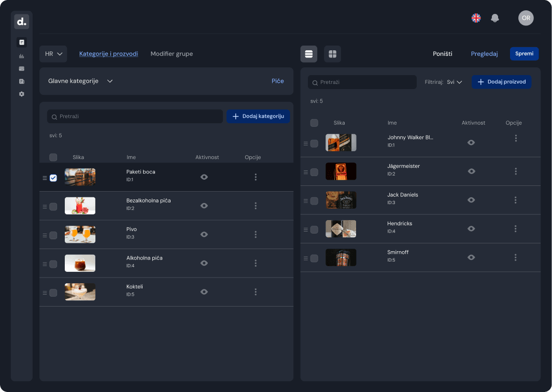The image size is (552, 392).
Task: Open the HR language dropdown
Action: click(x=53, y=54)
